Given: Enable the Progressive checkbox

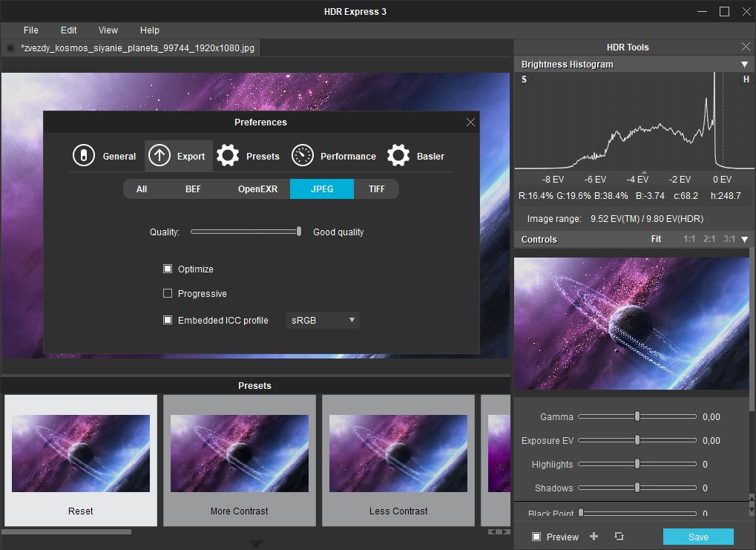Looking at the screenshot, I should click(x=168, y=293).
